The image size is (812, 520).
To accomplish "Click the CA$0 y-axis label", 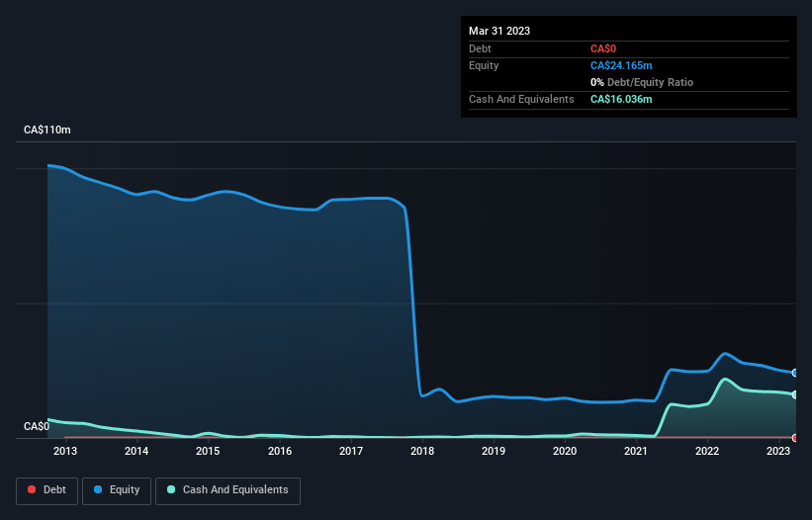I will (37, 426).
